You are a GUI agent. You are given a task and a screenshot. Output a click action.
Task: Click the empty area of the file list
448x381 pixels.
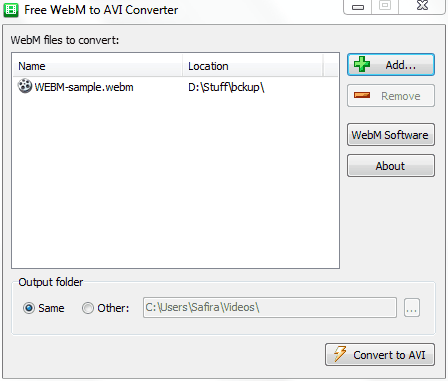point(175,182)
